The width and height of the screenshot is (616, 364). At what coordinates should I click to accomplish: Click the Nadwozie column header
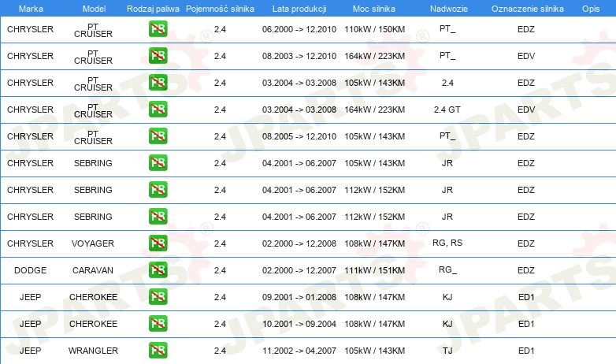tap(449, 9)
